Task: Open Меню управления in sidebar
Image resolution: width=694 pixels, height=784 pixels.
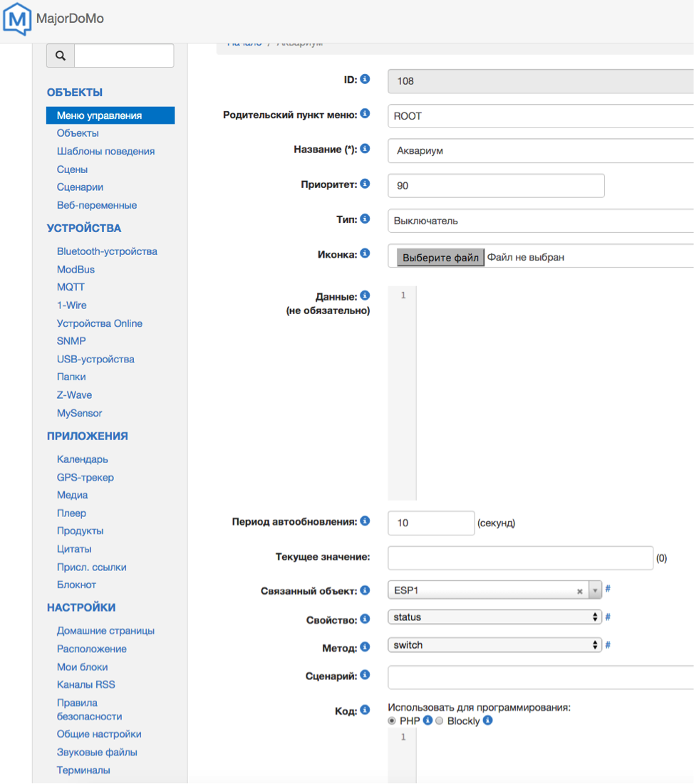Action: pyautogui.click(x=99, y=115)
